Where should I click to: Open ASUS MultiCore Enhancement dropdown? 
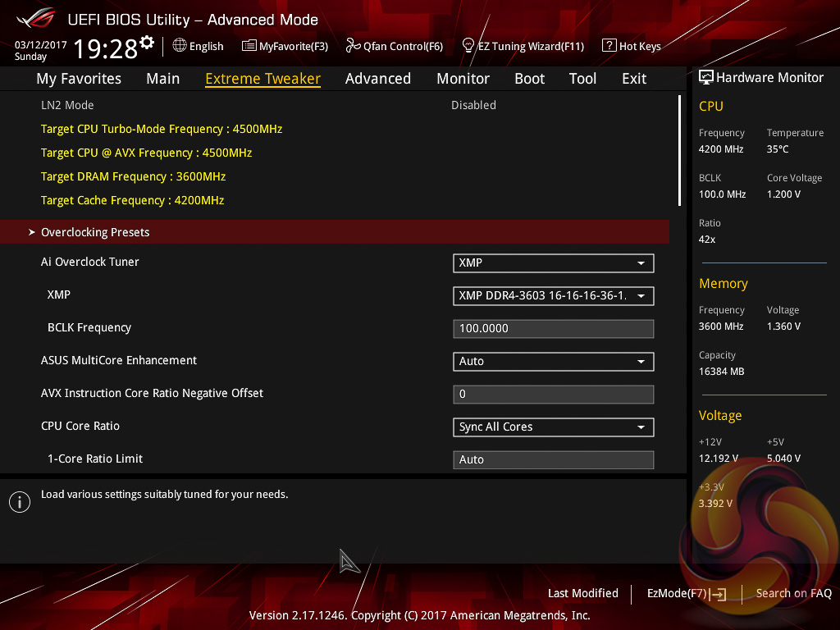[554, 362]
